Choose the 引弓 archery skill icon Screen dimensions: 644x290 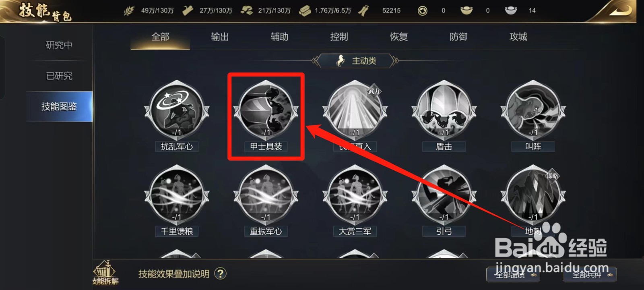444,195
